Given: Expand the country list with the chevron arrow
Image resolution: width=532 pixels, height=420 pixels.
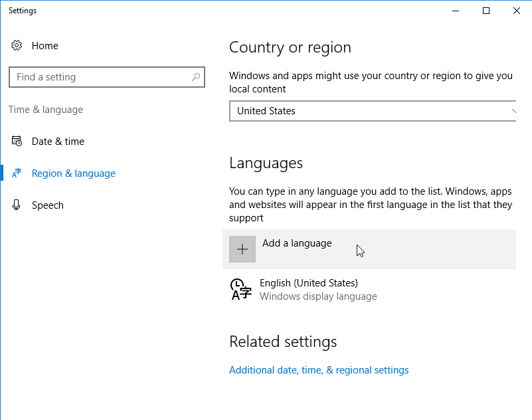Looking at the screenshot, I should point(513,111).
